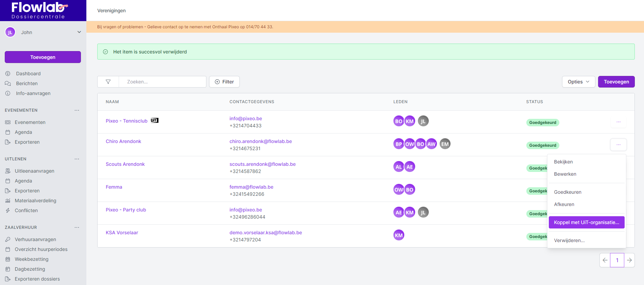Screen dimensions: 644x285
Task: Open the Opties dropdown
Action: click(578, 82)
